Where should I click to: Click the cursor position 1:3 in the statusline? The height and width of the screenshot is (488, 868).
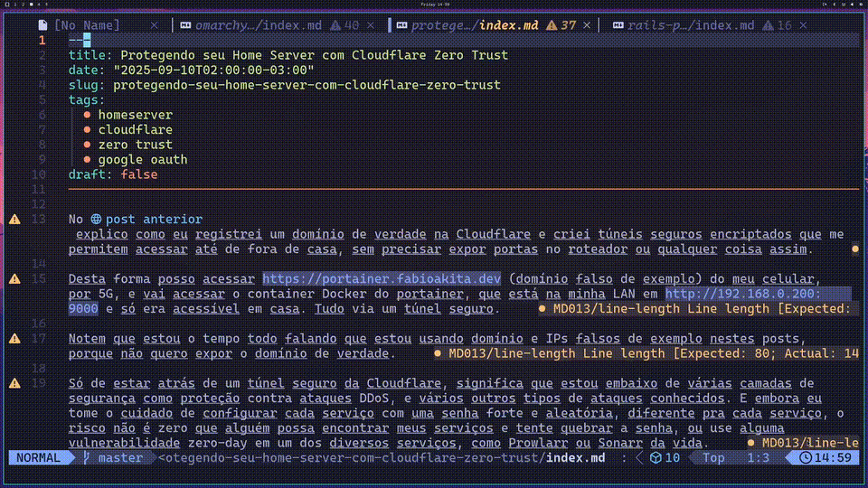[x=759, y=457]
